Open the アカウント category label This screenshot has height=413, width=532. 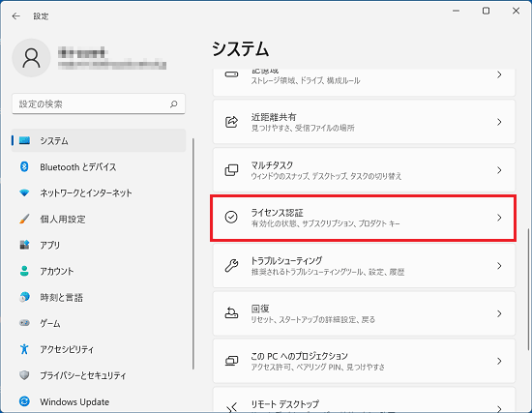tap(57, 271)
